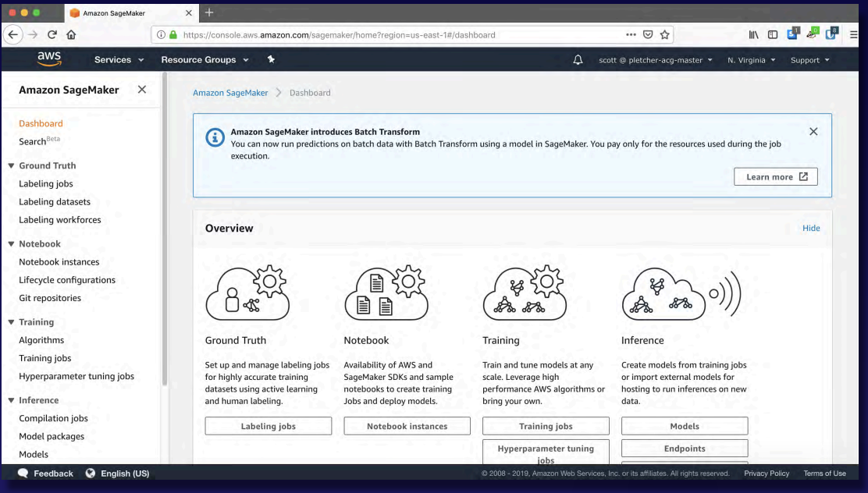
Task: Open the page actions three-dot icon in the address bar
Action: click(x=631, y=34)
